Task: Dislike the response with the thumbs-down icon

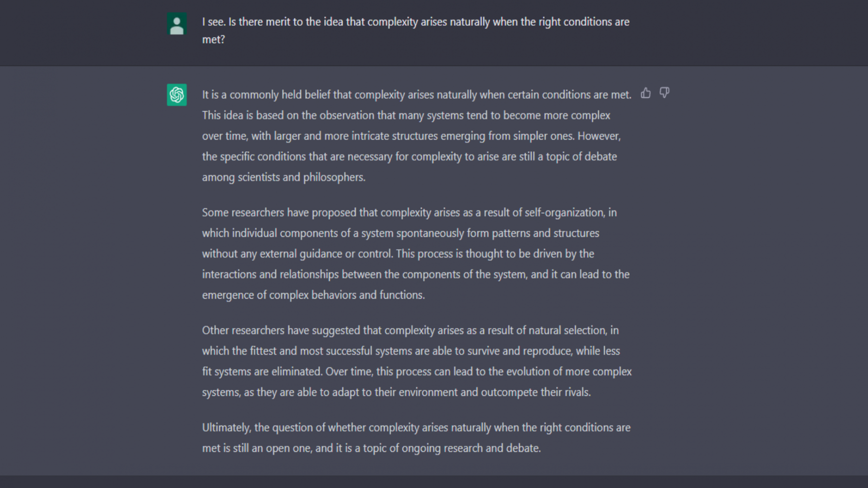Action: point(664,93)
